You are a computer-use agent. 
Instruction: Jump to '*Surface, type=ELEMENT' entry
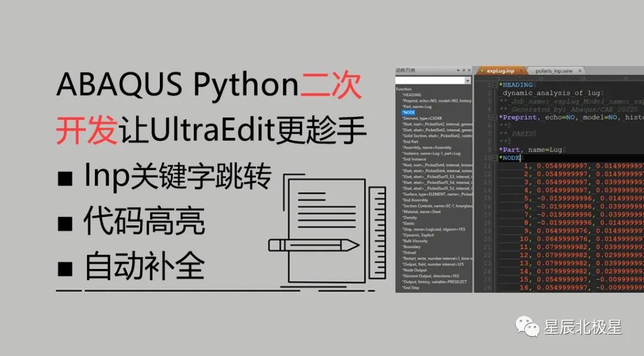coord(436,194)
